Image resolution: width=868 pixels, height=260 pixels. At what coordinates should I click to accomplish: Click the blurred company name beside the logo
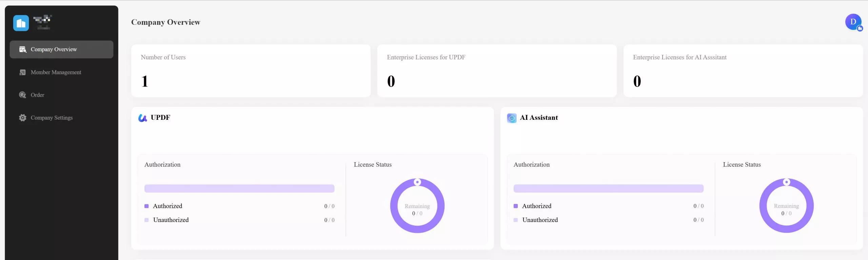43,22
